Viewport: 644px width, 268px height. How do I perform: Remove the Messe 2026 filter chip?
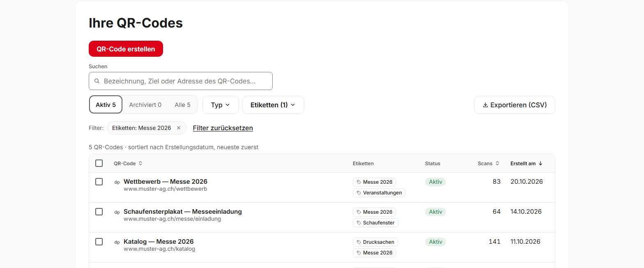(179, 128)
